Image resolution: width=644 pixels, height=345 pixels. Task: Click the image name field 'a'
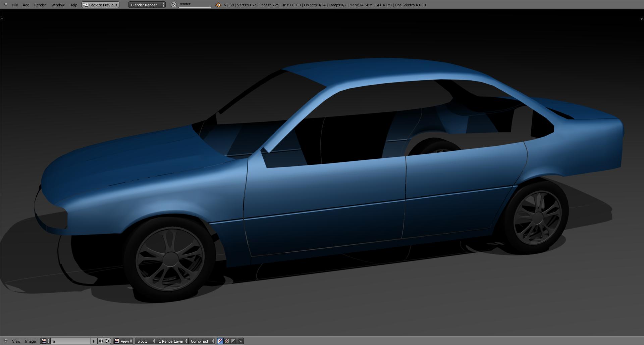pos(70,341)
